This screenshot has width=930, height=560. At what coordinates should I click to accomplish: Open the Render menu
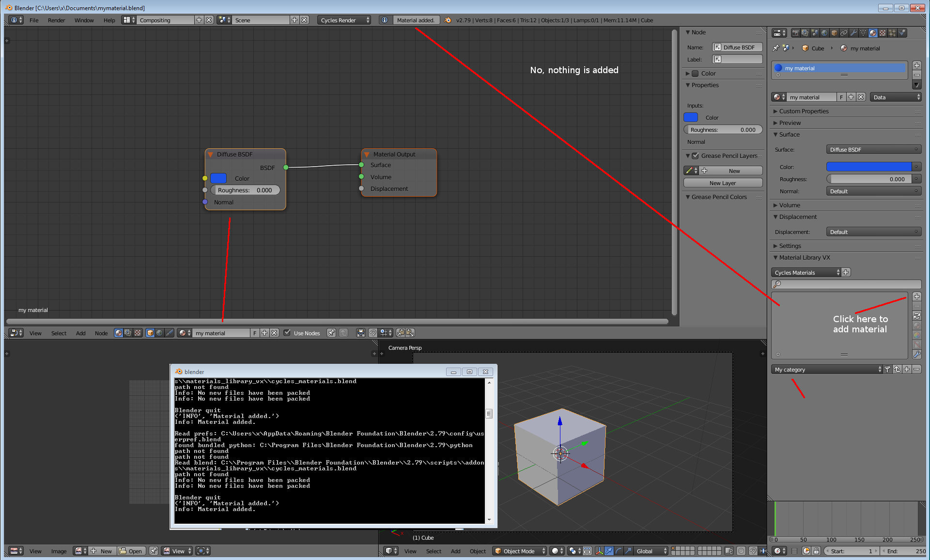(56, 20)
